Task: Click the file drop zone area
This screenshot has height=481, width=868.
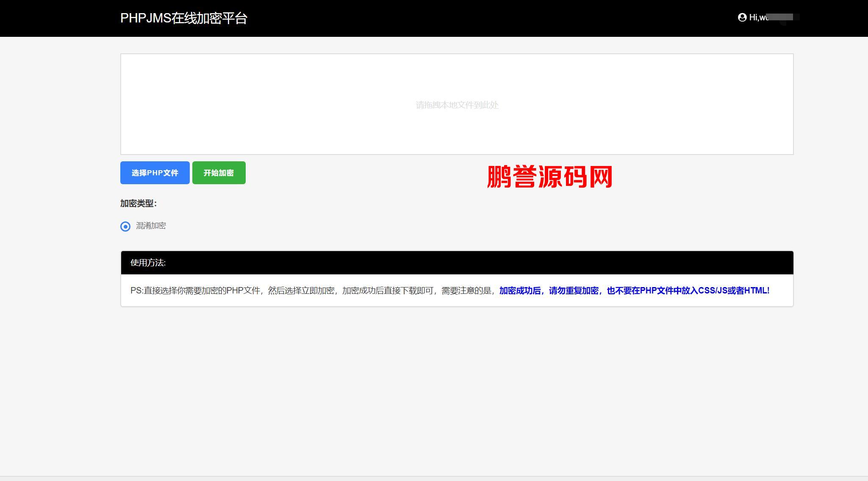Action: 457,104
